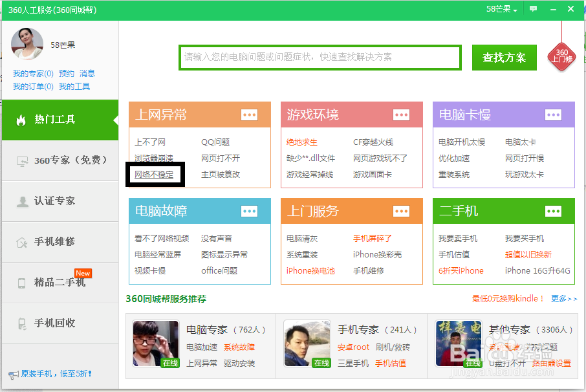Open the 360专家（免费） sidebar tab
586x392 pixels.
(x=60, y=160)
